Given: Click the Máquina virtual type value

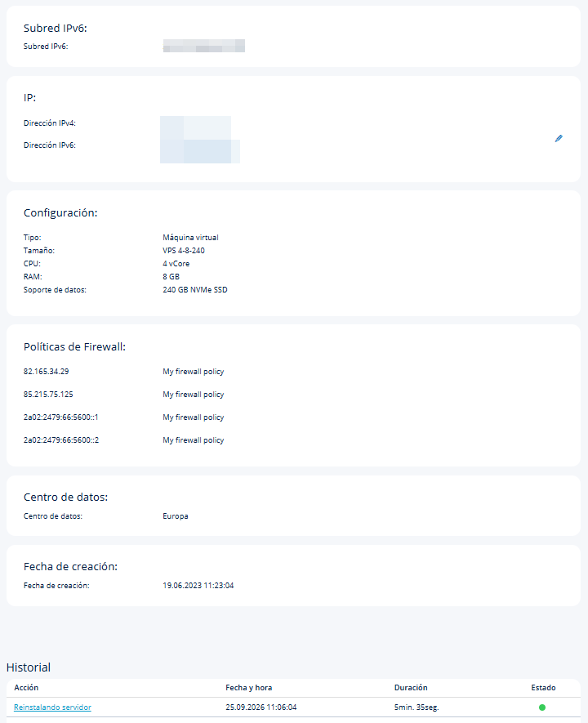Looking at the screenshot, I should pyautogui.click(x=190, y=238).
